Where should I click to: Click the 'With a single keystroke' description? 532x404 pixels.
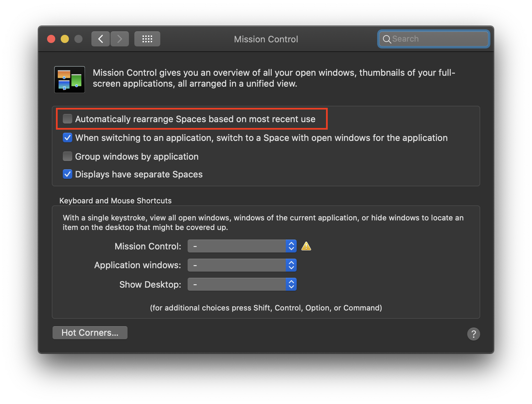tap(263, 222)
